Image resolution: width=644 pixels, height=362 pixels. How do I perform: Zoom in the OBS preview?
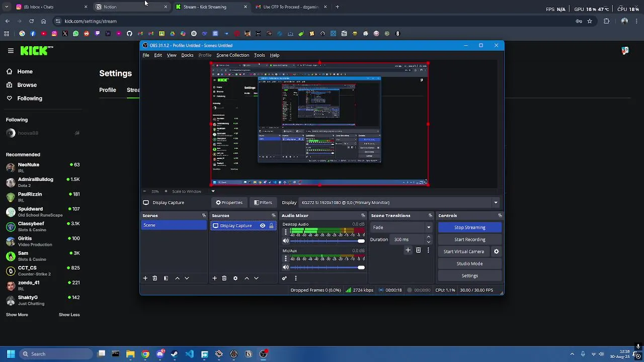[166, 191]
